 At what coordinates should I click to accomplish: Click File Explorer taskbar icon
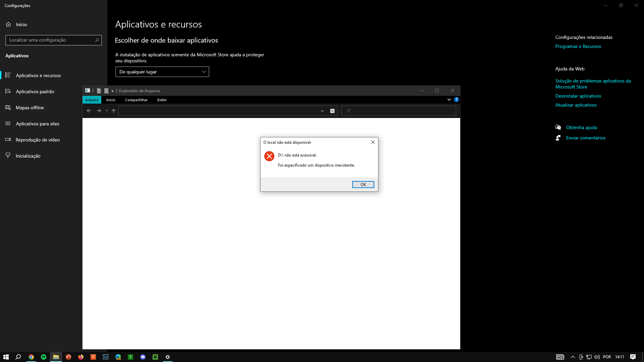pos(56,357)
